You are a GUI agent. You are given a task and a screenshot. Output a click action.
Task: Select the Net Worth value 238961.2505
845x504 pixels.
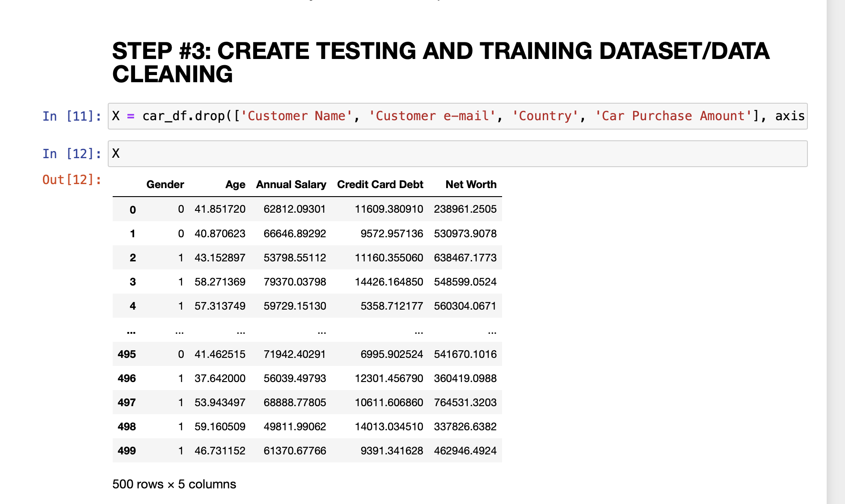click(x=465, y=209)
